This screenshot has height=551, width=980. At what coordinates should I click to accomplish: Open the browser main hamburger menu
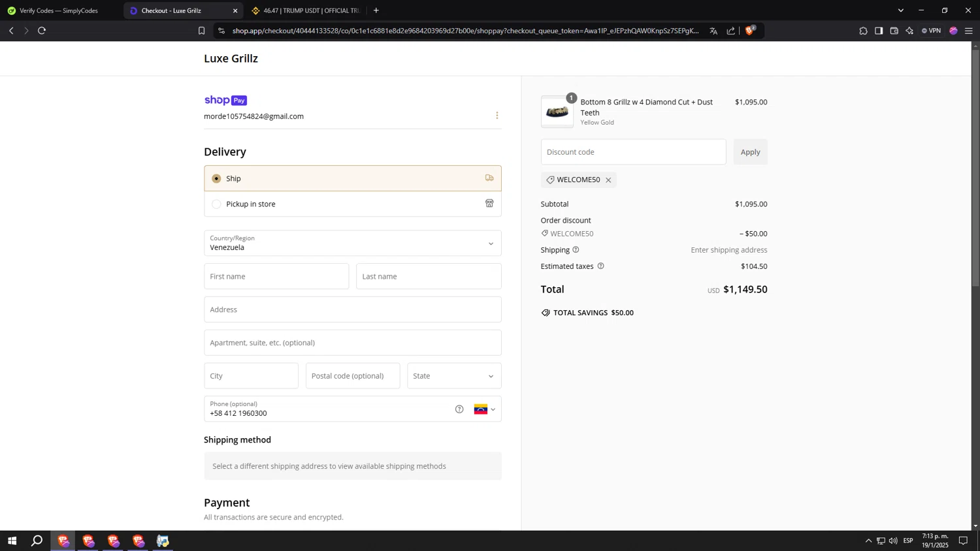[x=969, y=31]
